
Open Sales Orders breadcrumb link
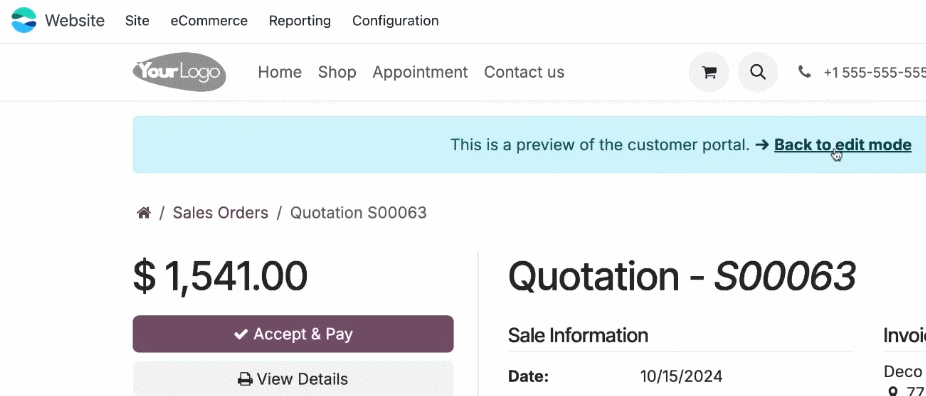coord(220,212)
